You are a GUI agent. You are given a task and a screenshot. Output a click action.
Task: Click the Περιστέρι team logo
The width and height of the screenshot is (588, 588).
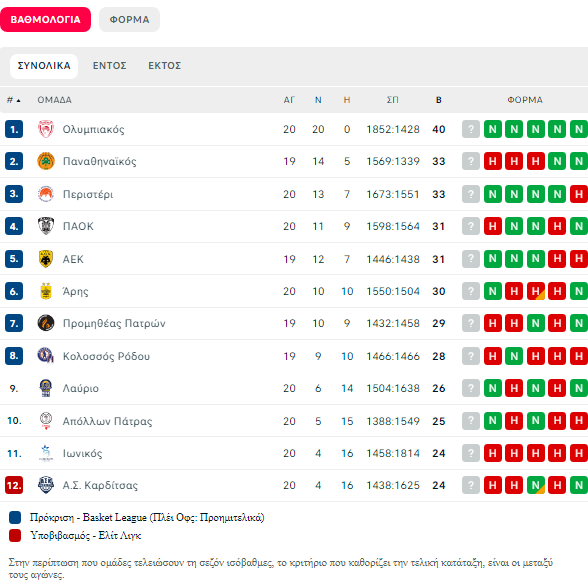(46, 194)
